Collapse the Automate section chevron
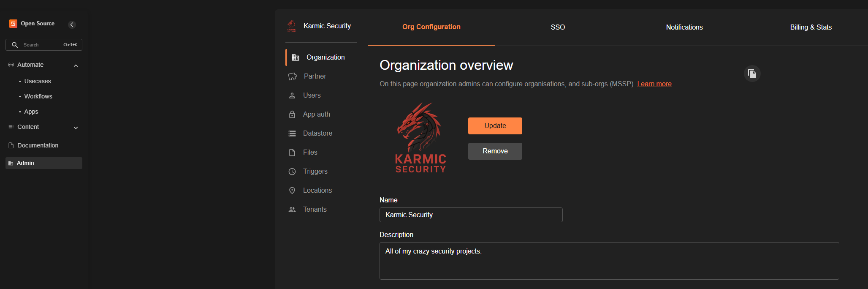Viewport: 868px width, 289px height. 76,65
